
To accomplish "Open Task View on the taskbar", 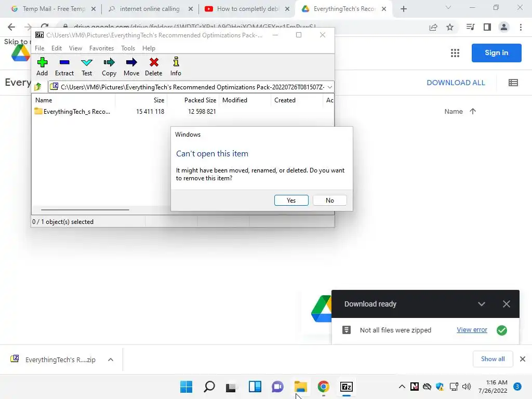I will [232, 387].
